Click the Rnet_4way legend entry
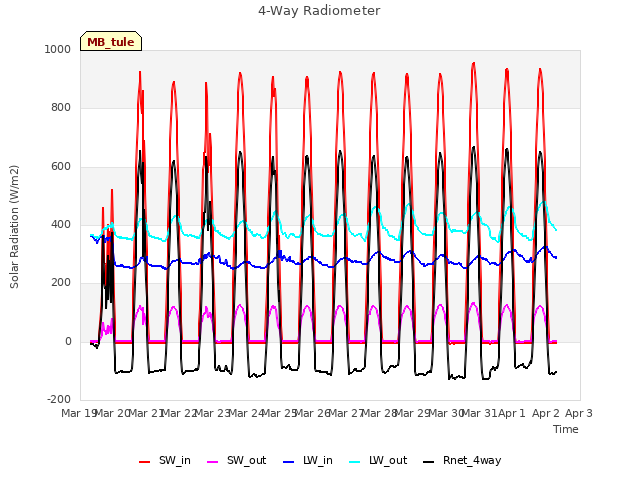 (x=462, y=460)
